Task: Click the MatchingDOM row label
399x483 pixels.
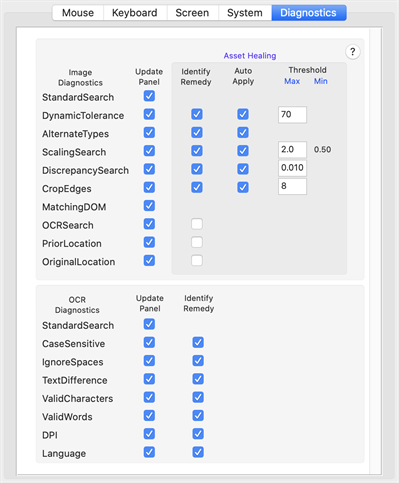Action: [74, 207]
